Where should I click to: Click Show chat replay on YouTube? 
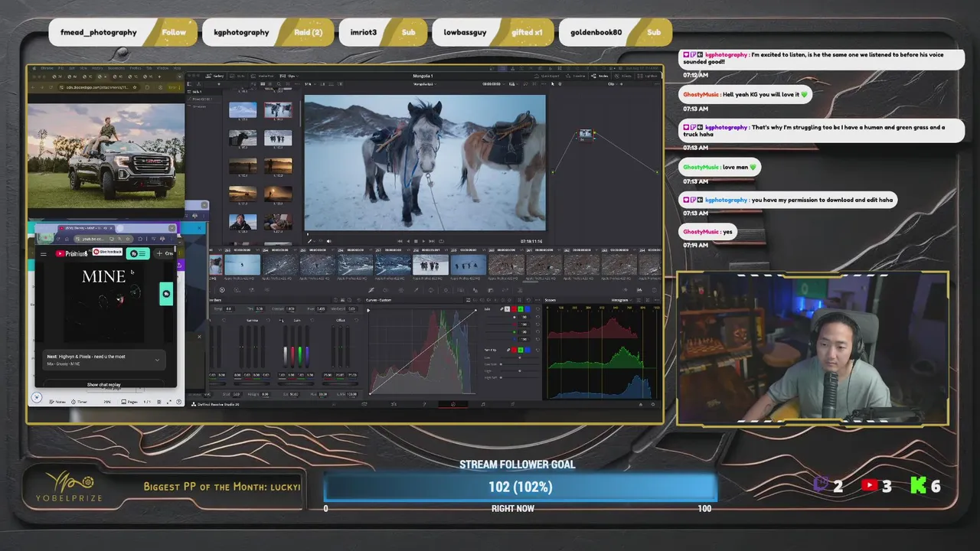click(104, 384)
